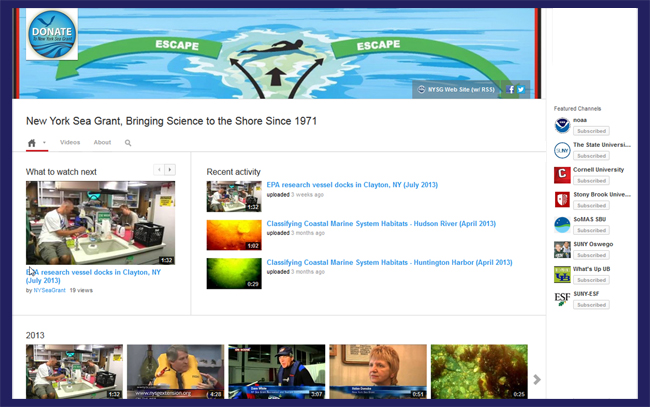Switch to the About tab

102,142
